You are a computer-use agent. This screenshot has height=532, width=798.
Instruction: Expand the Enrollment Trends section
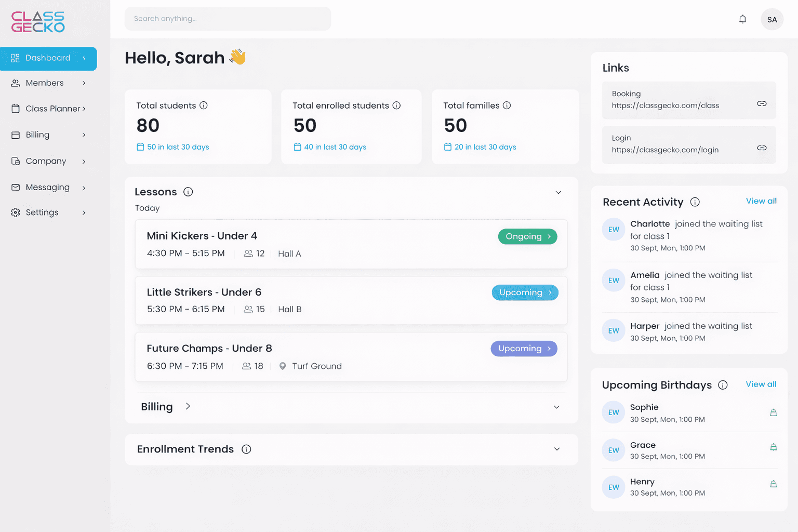pos(556,449)
